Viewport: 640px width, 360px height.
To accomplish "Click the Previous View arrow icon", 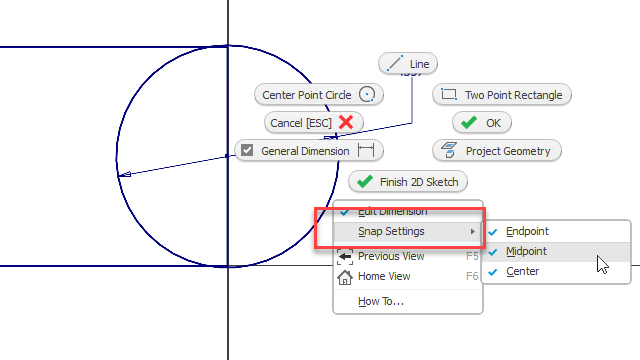I will [x=345, y=256].
